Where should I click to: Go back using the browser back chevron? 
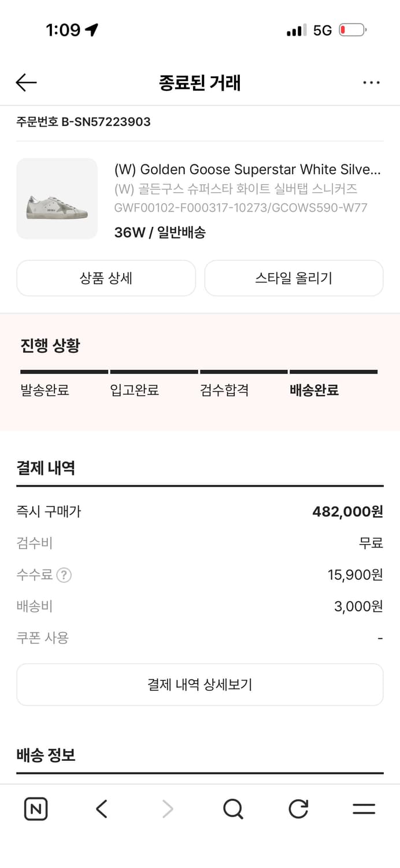(101, 809)
